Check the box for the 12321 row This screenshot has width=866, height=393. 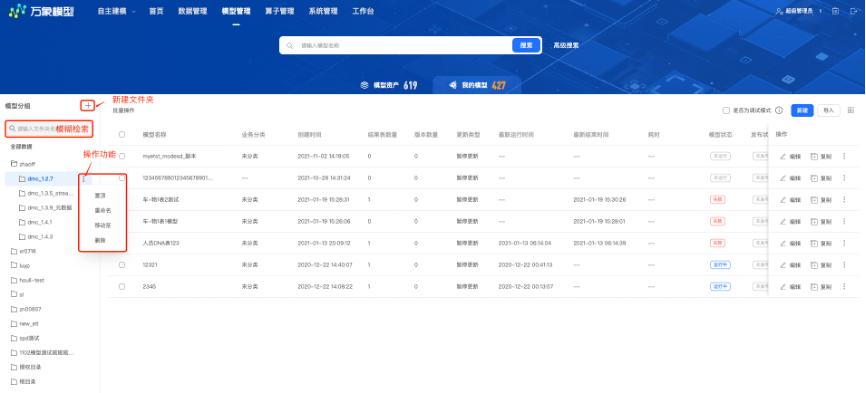click(122, 265)
